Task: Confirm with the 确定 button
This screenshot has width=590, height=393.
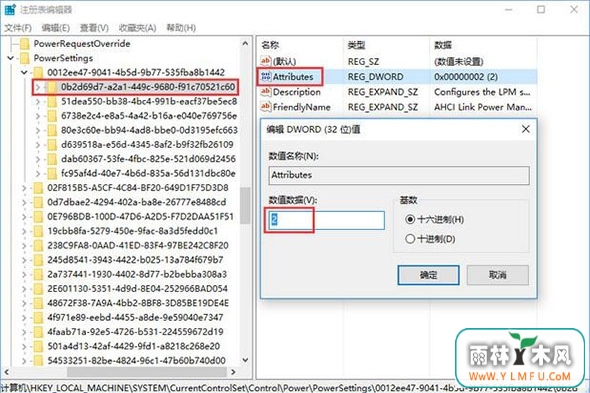Action: [428, 275]
